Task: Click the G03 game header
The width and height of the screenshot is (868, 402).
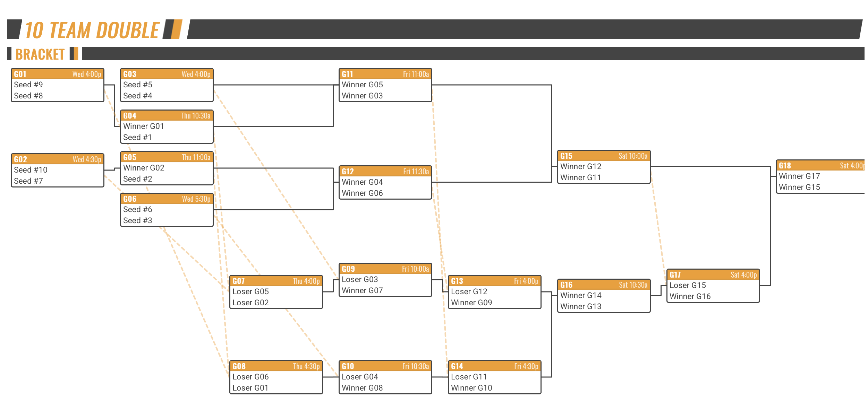Action: pyautogui.click(x=167, y=74)
